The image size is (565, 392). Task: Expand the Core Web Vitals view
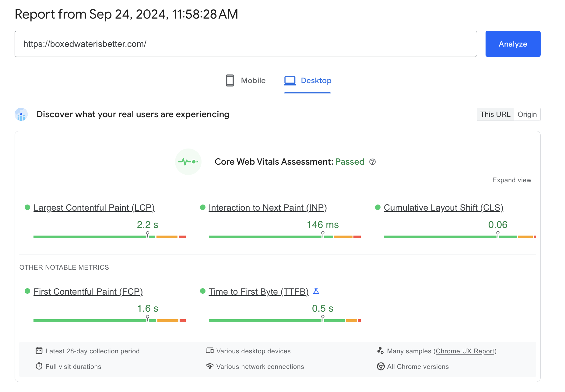(x=512, y=180)
